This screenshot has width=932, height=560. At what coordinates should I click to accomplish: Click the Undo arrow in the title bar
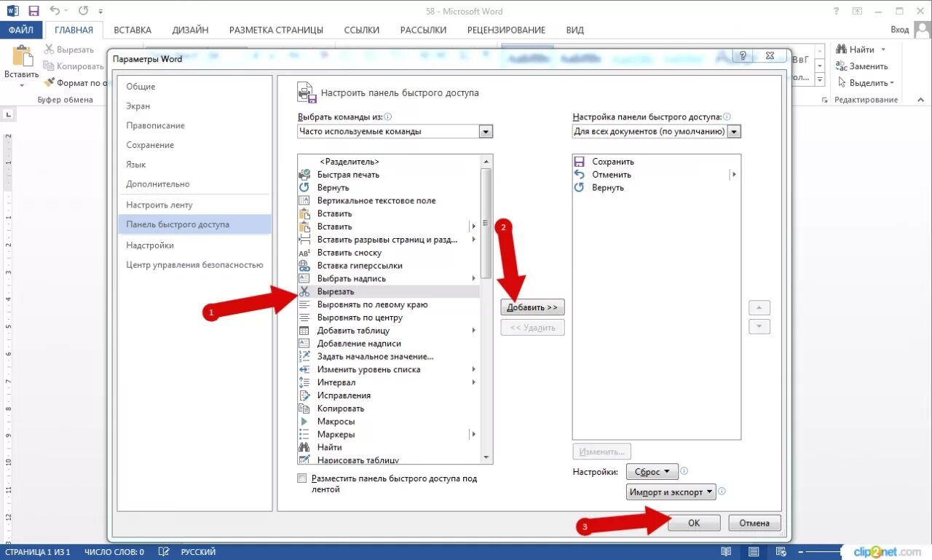[55, 11]
